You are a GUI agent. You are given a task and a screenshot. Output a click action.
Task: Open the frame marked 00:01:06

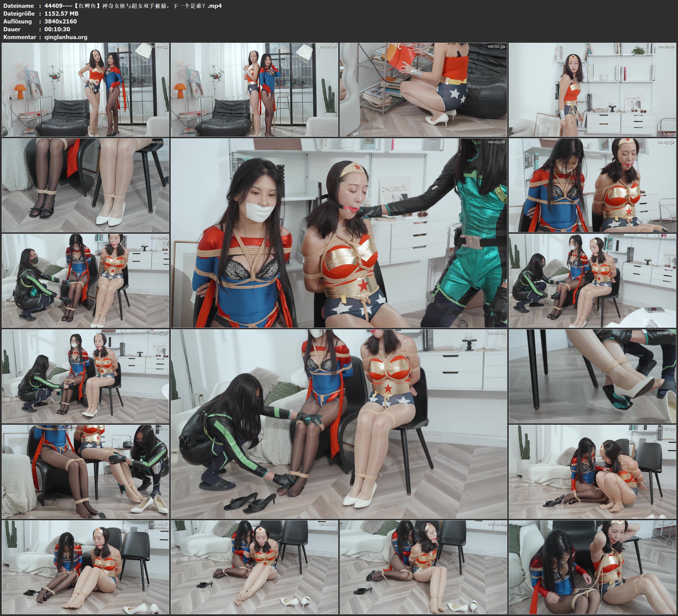point(254,90)
